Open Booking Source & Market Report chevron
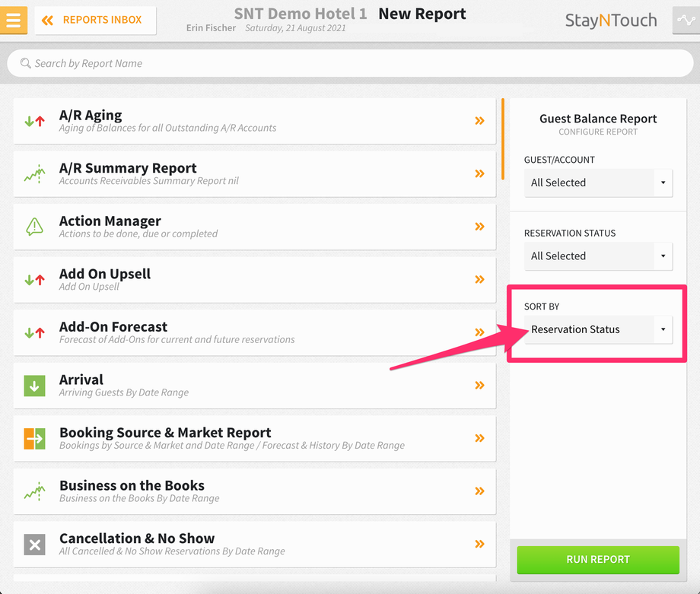The image size is (700, 594). tap(479, 438)
